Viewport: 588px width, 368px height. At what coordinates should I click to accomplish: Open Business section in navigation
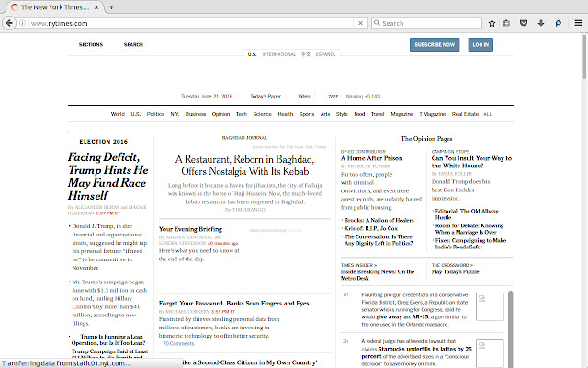tap(196, 114)
